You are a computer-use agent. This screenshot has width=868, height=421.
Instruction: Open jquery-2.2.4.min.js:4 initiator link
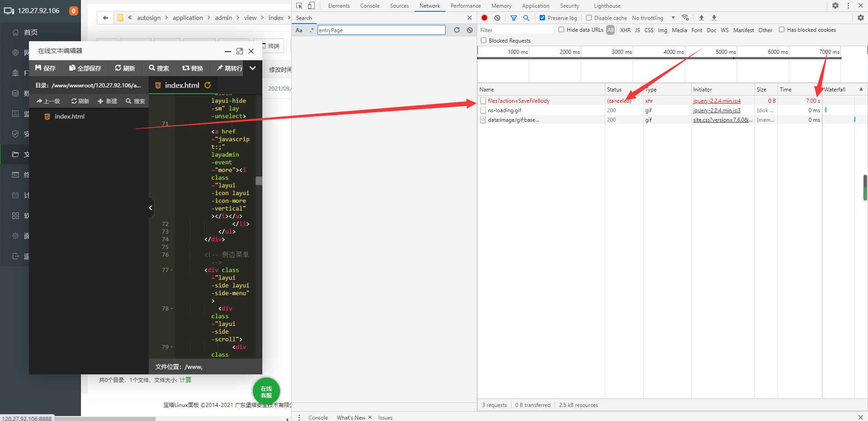[717, 101]
